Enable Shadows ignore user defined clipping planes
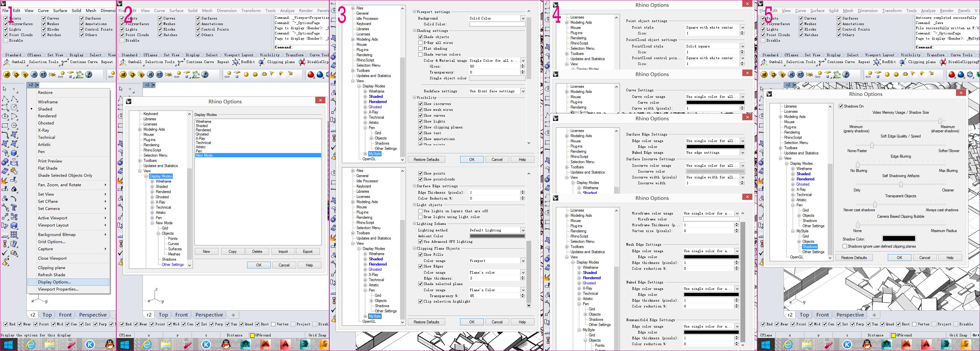The height and width of the screenshot is (351, 980). (845, 246)
